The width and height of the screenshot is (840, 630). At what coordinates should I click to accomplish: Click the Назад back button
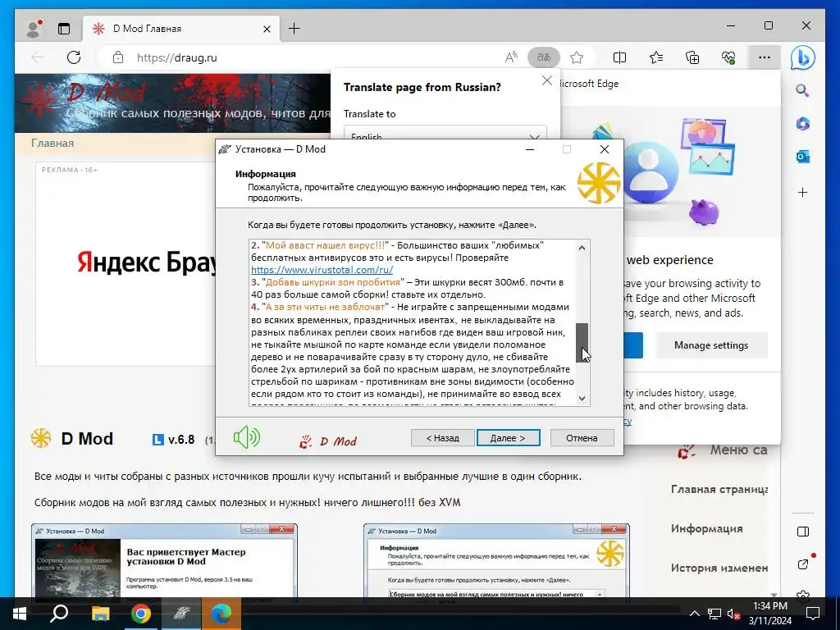pyautogui.click(x=442, y=438)
